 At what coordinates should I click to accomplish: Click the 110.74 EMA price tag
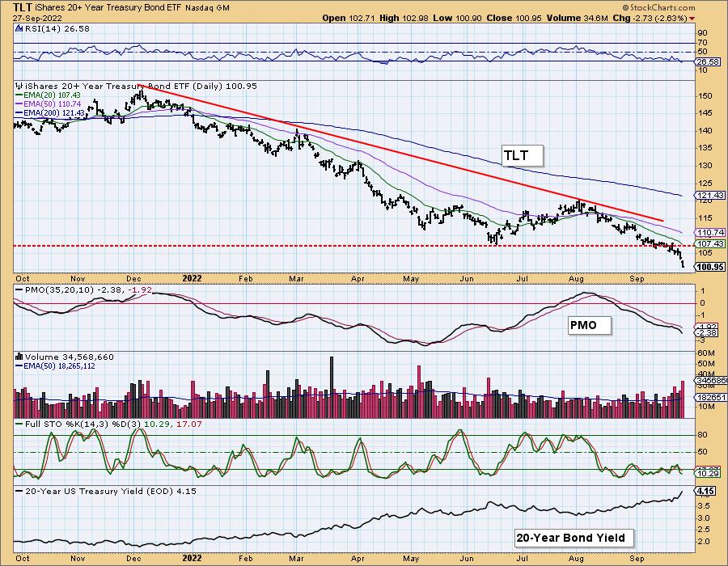tap(709, 232)
